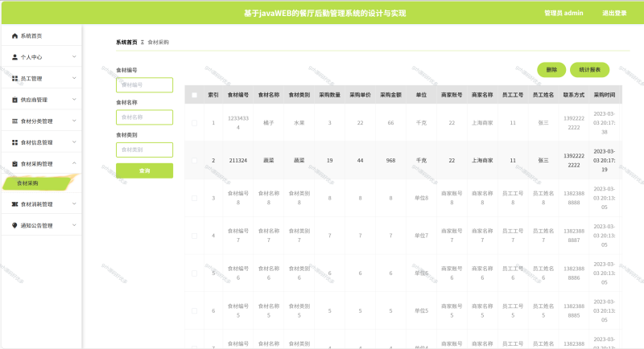Screen dimensions: 644x349
Task: Expand the 员工管理 chevron arrow
Action: (x=74, y=79)
